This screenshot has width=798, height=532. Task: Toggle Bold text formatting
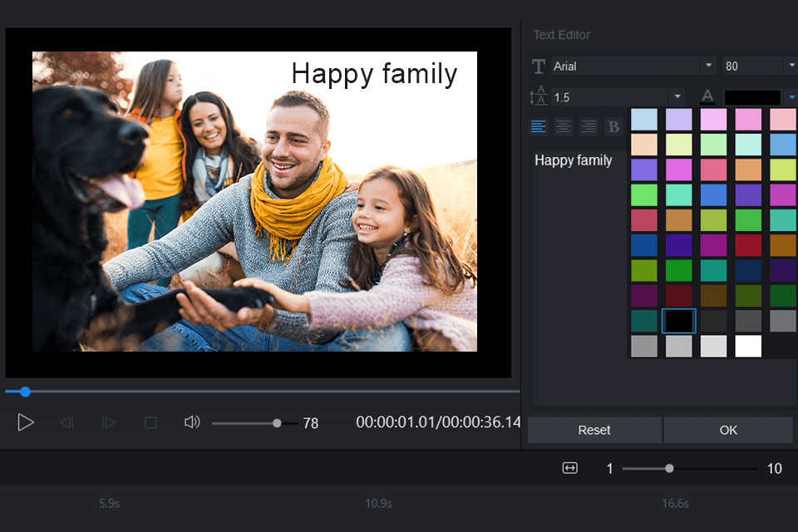pos(614,126)
